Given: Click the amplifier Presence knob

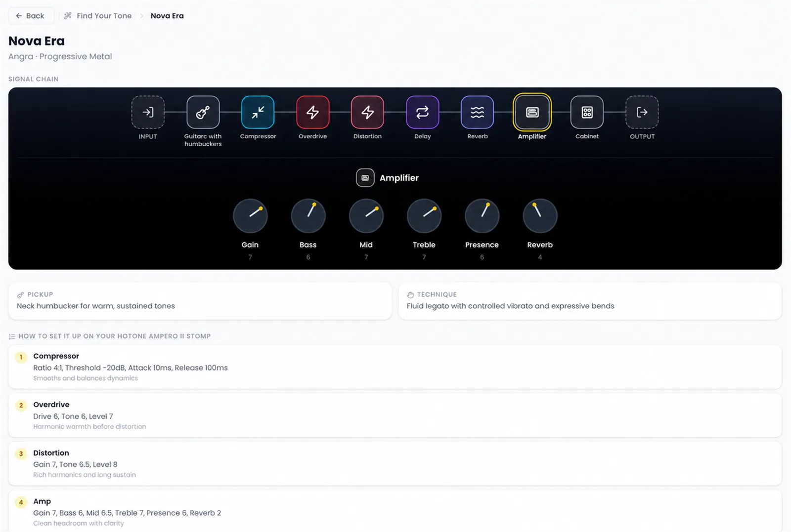Looking at the screenshot, I should 482,216.
